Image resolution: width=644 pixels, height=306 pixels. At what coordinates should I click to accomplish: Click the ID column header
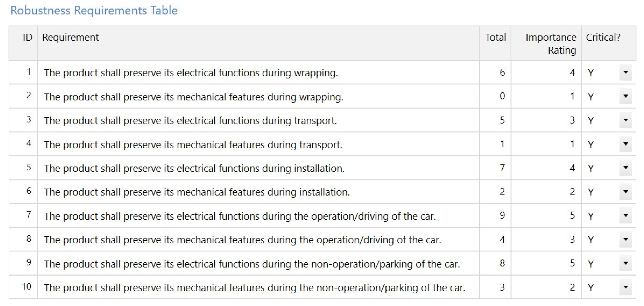27,37
